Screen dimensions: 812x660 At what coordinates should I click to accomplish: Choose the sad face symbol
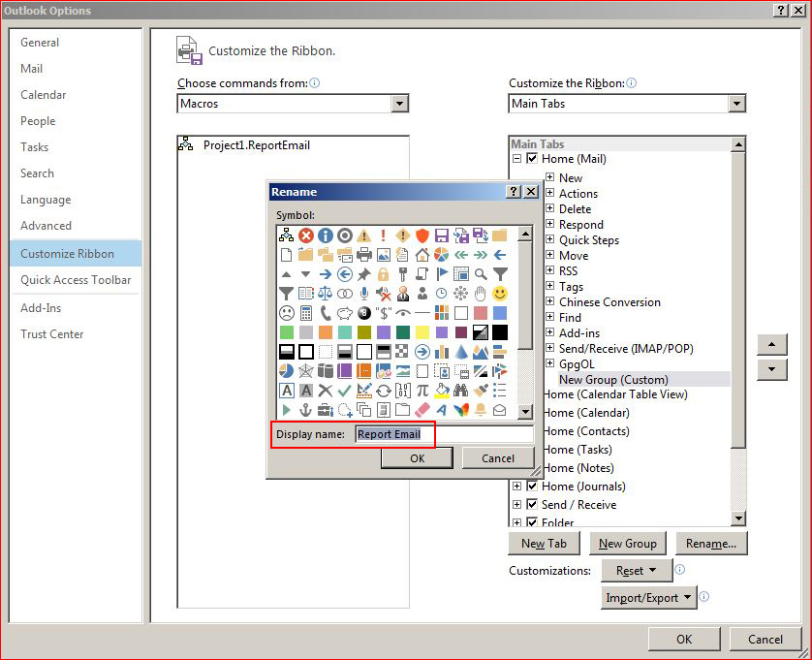[287, 313]
